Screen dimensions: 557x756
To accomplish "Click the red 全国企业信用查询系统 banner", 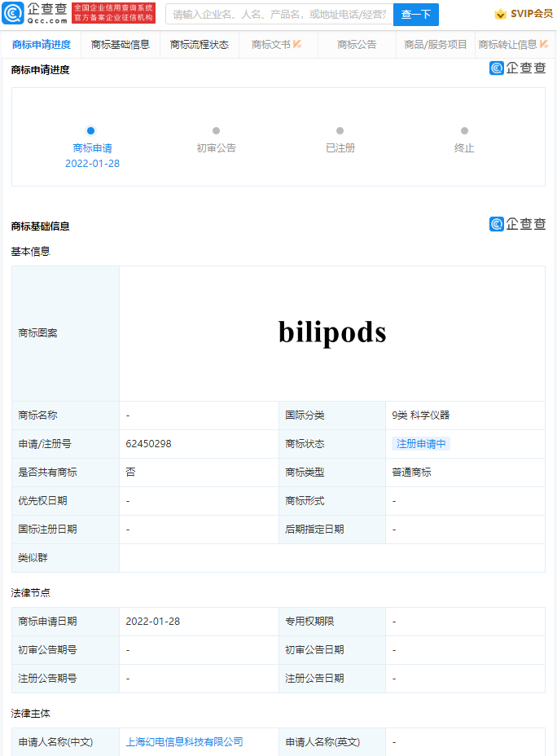I will pos(114,13).
